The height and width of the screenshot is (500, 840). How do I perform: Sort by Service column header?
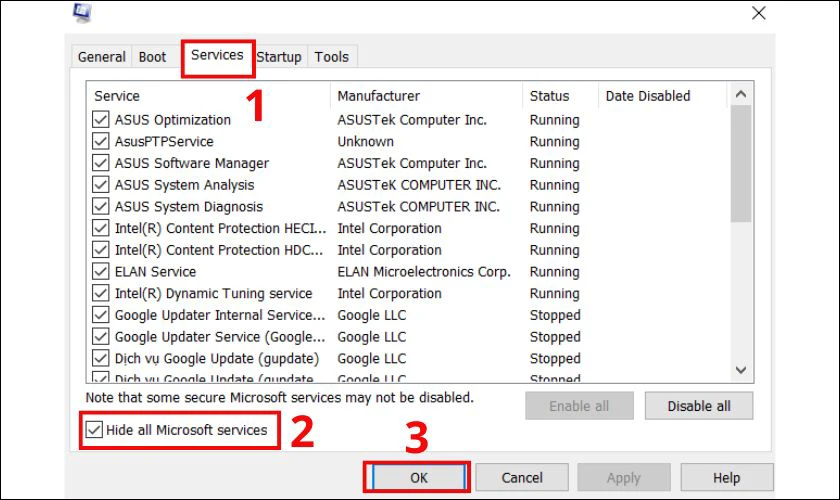(x=208, y=96)
